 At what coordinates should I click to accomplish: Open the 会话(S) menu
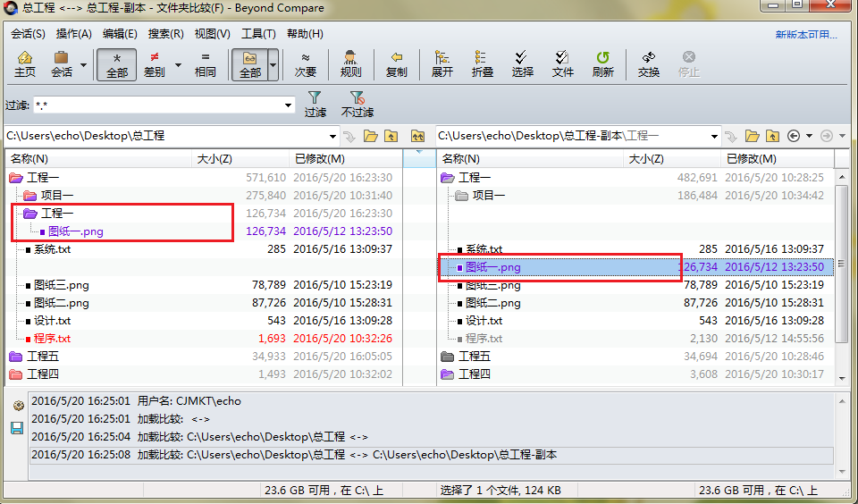(28, 34)
